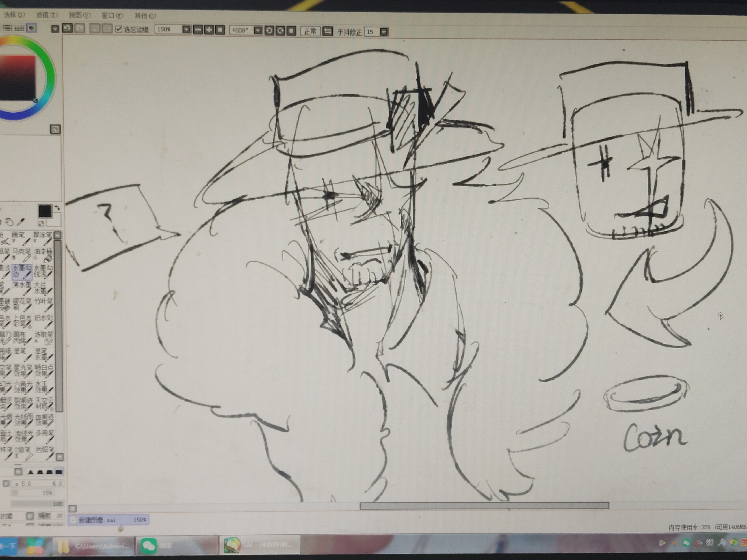Select the flat square brush edge shape
Viewport: 747px width, 560px height.
(59, 472)
